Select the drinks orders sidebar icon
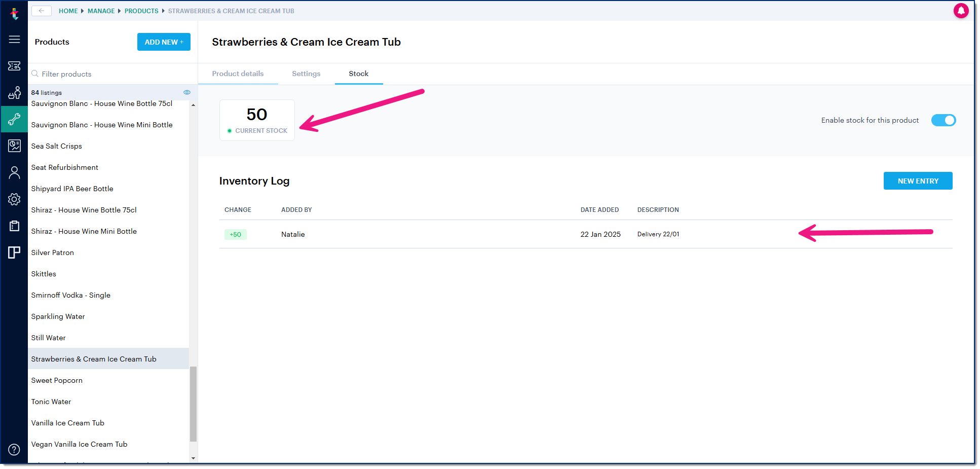 tap(14, 93)
